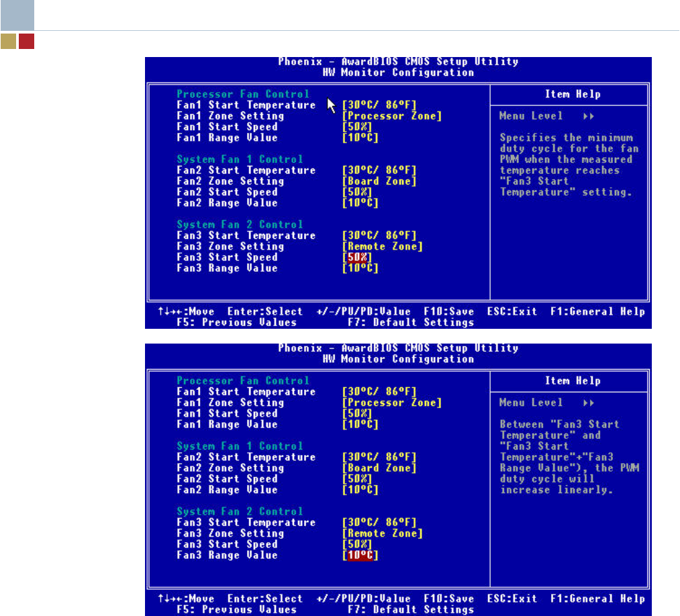Click Processor Fan Control heading in top screen
This screenshot has width=680, height=616.
point(243,94)
